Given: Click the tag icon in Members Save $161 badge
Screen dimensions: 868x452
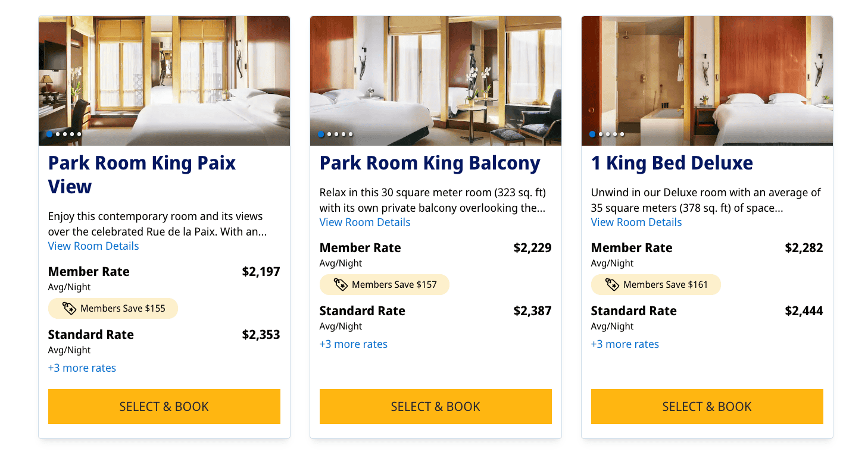Looking at the screenshot, I should point(613,284).
